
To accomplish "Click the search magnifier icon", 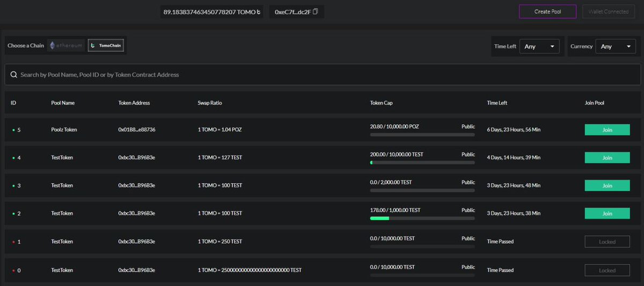I will click(x=13, y=75).
